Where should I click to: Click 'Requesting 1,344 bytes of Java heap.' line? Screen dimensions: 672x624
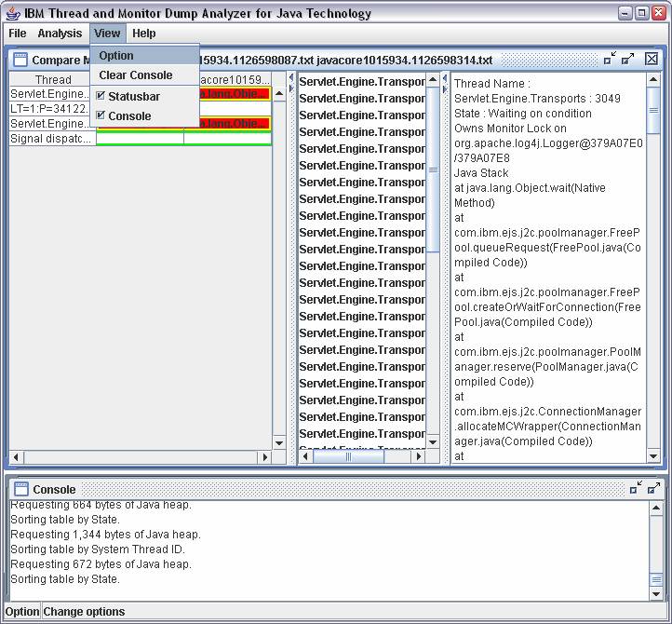tap(105, 535)
